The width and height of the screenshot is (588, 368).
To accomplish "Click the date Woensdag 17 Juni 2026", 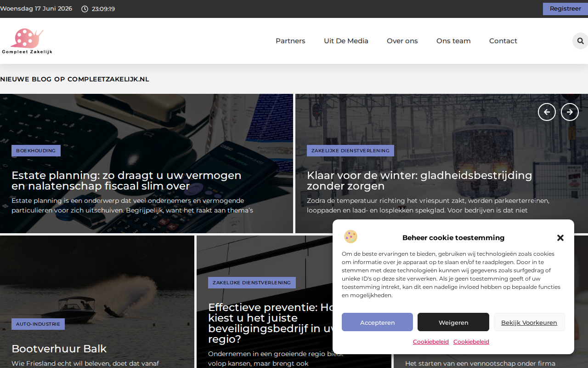I will 36,9.
